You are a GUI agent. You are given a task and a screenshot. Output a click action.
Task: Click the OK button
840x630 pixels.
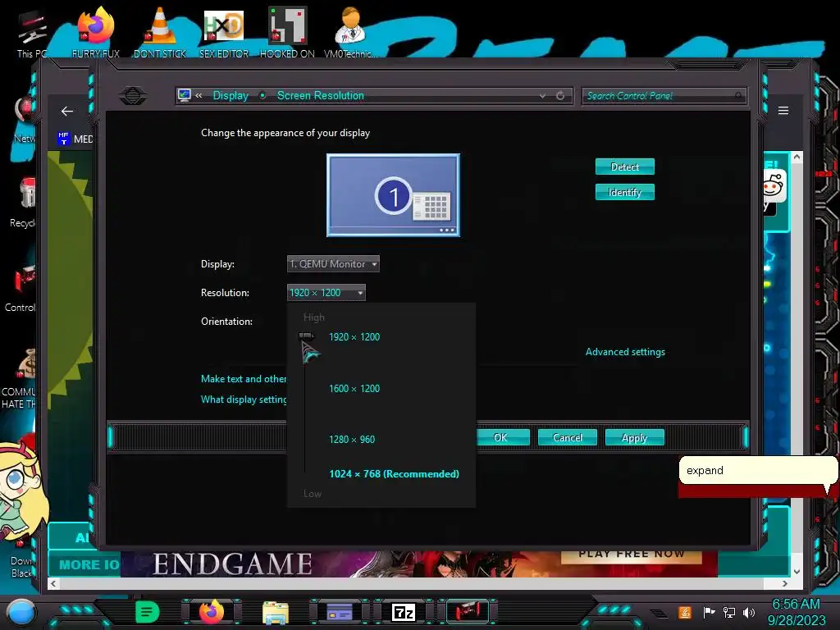click(501, 438)
